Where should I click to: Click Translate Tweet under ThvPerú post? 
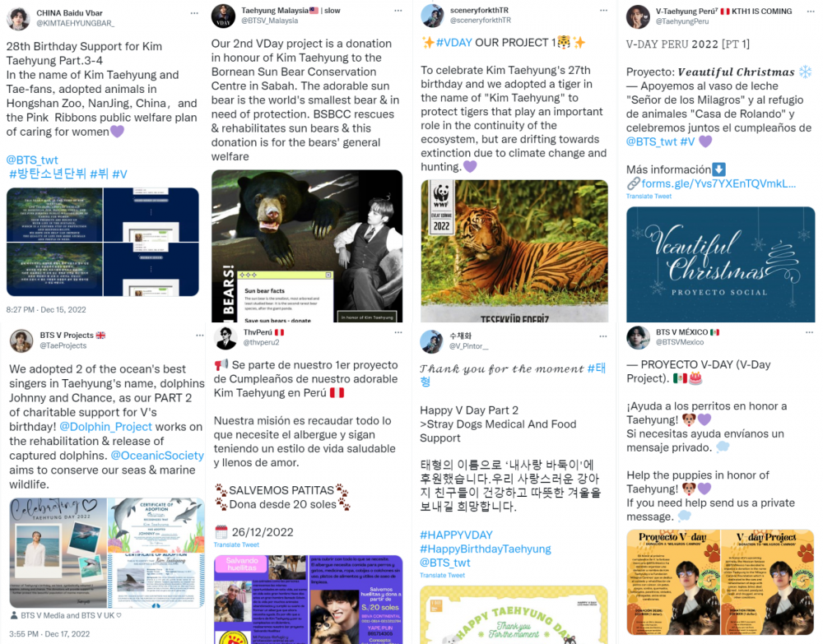[x=236, y=544]
